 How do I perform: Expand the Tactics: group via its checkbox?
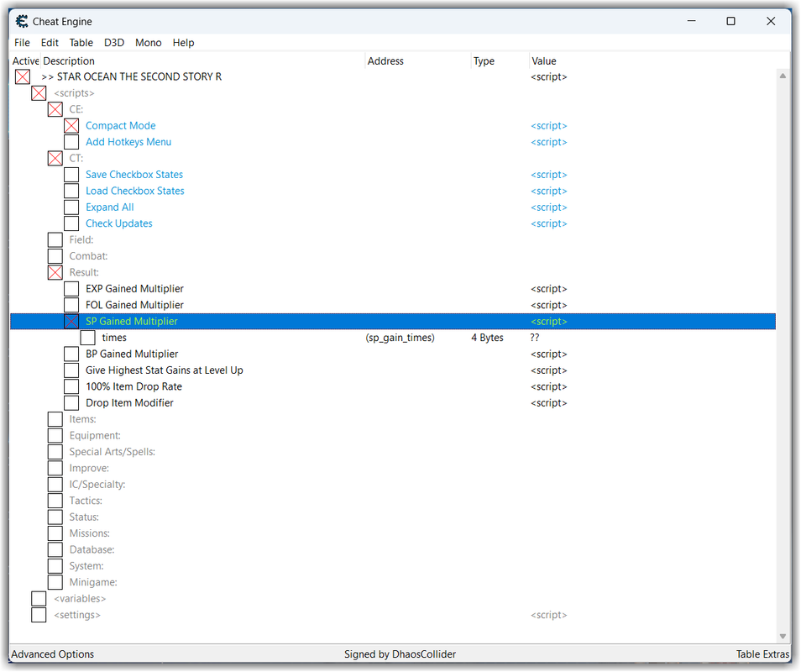pos(55,501)
